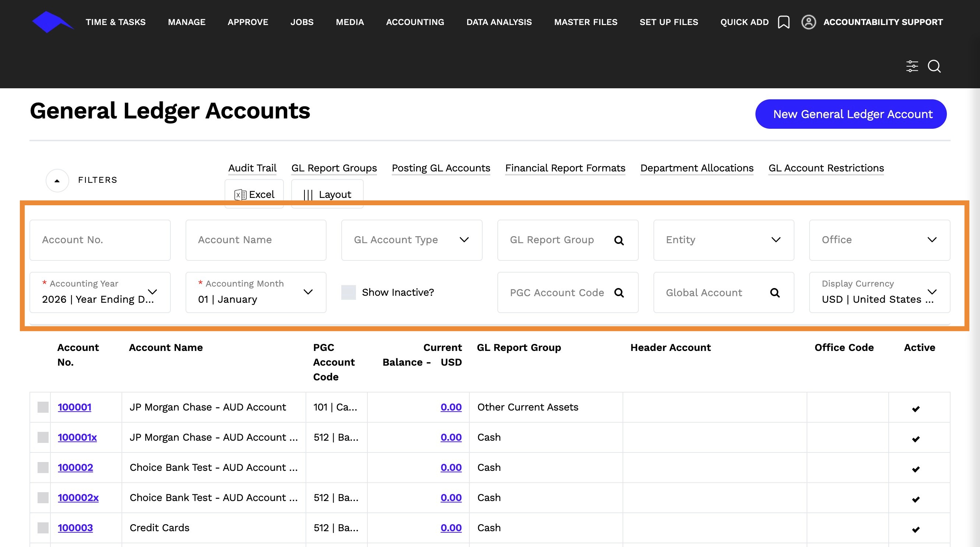Viewport: 980px width, 547px height.
Task: Click the 0.00 balance for account 100002
Action: point(451,468)
